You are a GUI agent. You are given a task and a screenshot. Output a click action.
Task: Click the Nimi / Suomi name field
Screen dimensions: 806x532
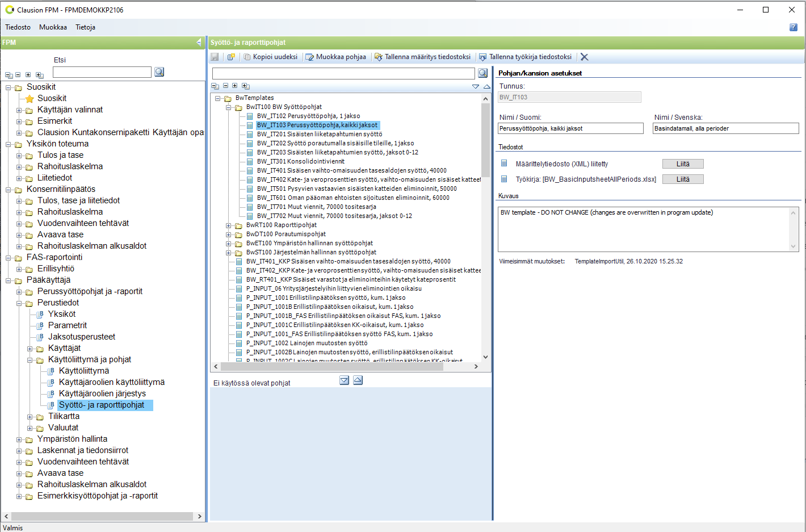[x=570, y=128]
